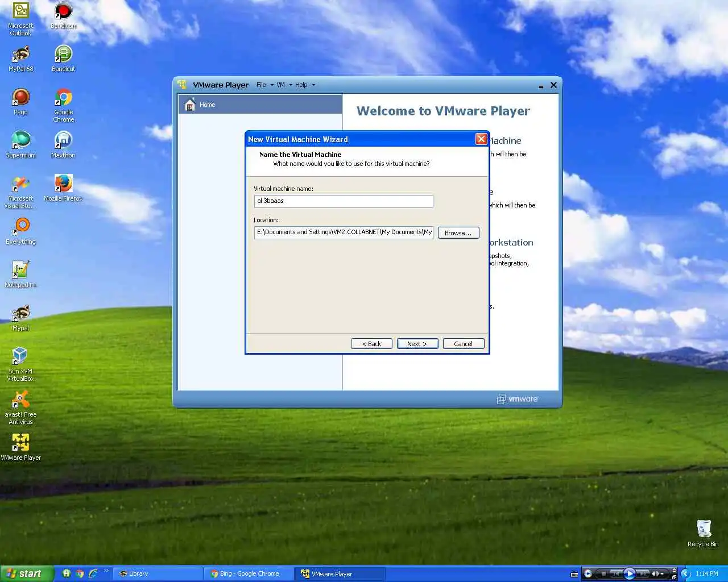Select the Supermium desktop icon

coord(20,145)
